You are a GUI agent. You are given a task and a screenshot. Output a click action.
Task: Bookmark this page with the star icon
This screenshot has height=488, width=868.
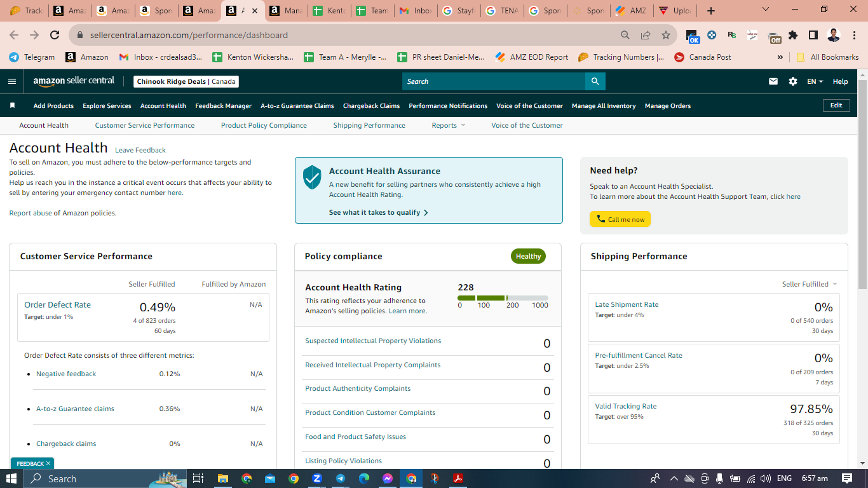665,35
